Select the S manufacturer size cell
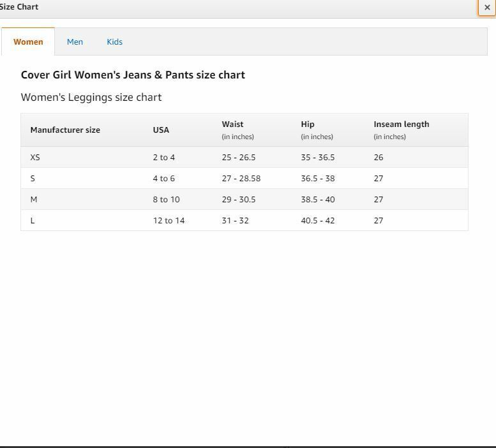 coord(33,179)
